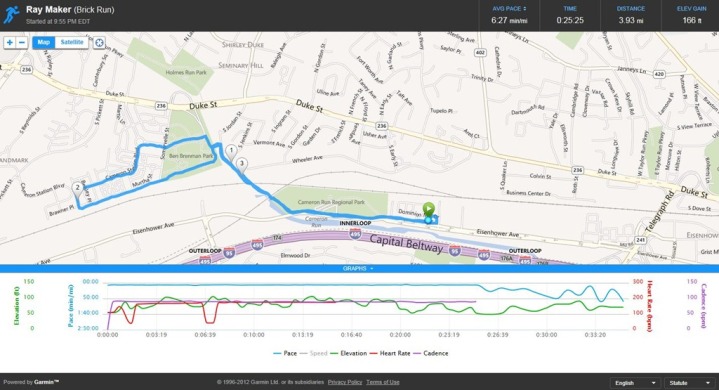This screenshot has width=719, height=390.
Task: Switch map view to Satellite
Action: pos(72,42)
